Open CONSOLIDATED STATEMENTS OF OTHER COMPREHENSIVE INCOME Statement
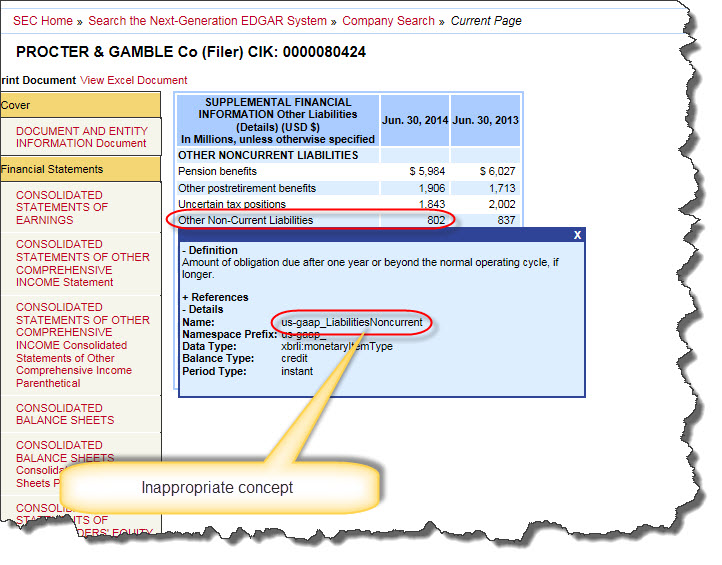The image size is (722, 565). (83, 263)
